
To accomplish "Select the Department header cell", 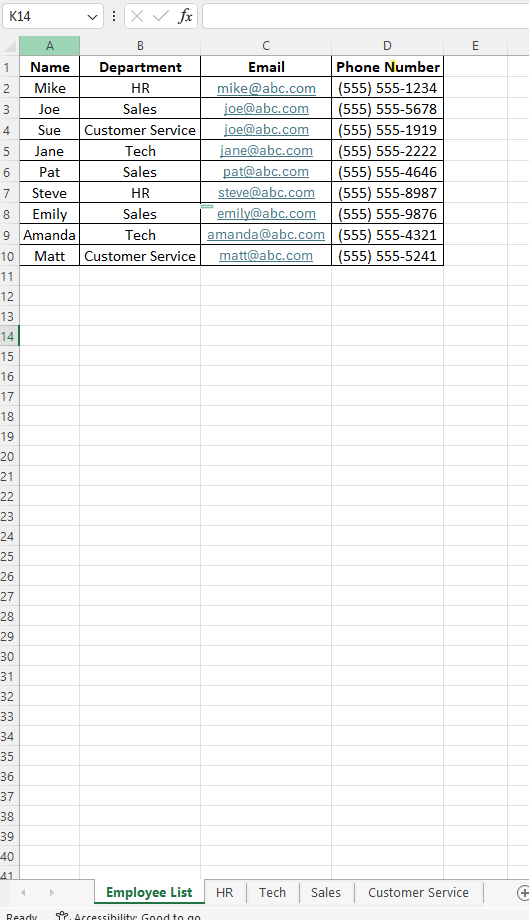I will coord(140,67).
